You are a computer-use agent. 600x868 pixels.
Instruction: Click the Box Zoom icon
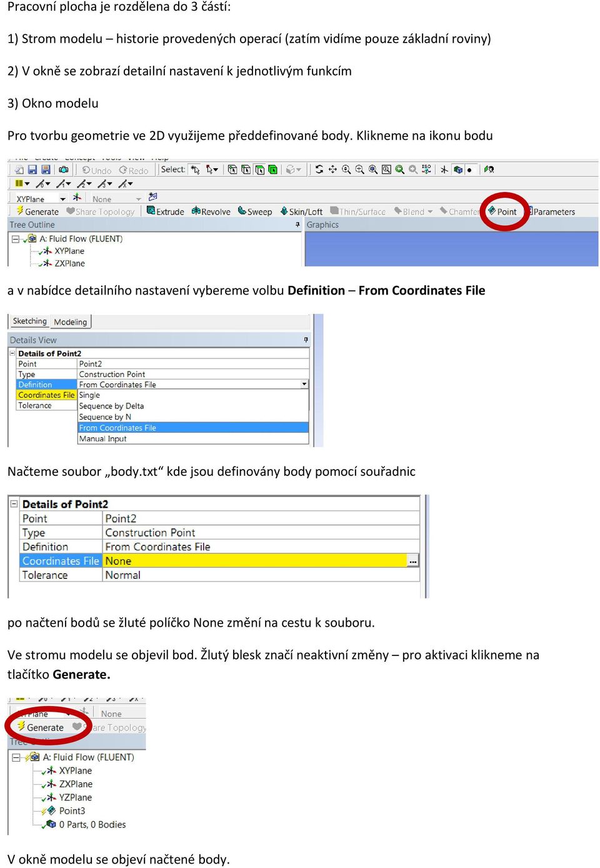tap(359, 169)
